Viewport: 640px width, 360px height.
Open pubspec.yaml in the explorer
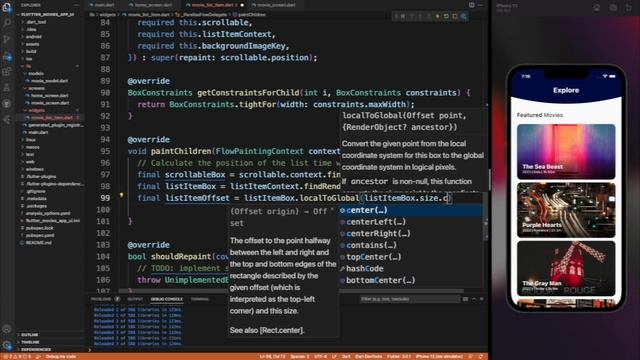click(x=40, y=235)
